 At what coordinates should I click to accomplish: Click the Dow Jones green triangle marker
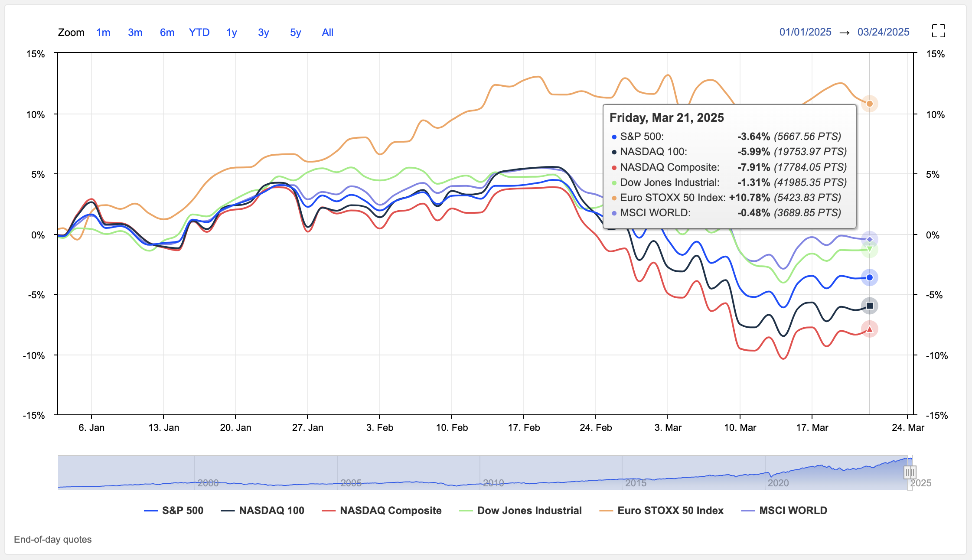click(869, 250)
